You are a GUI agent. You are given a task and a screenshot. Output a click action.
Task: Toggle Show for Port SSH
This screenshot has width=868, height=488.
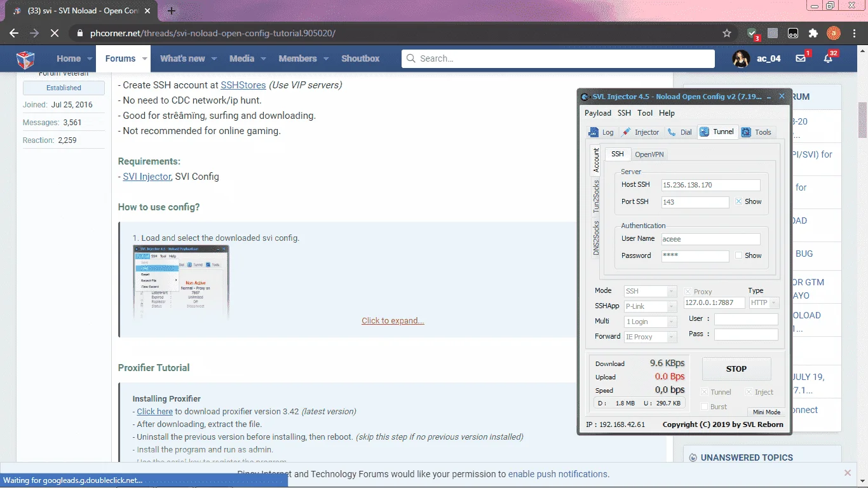[738, 201]
